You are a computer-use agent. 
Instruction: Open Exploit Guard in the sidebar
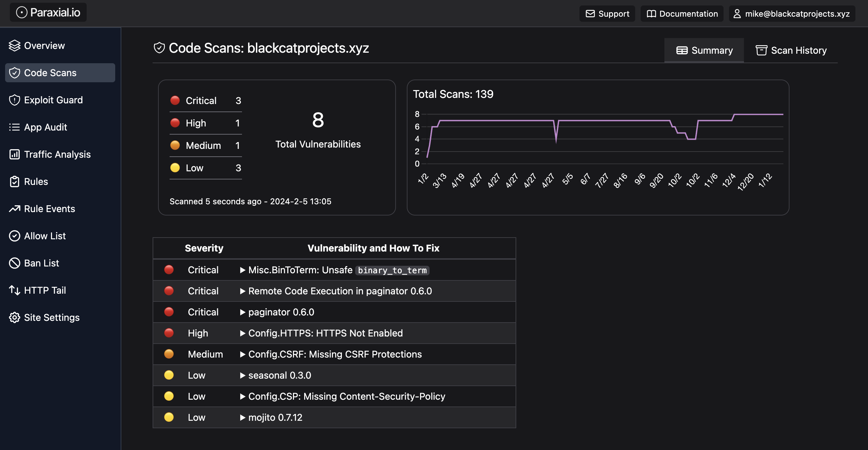(60, 100)
